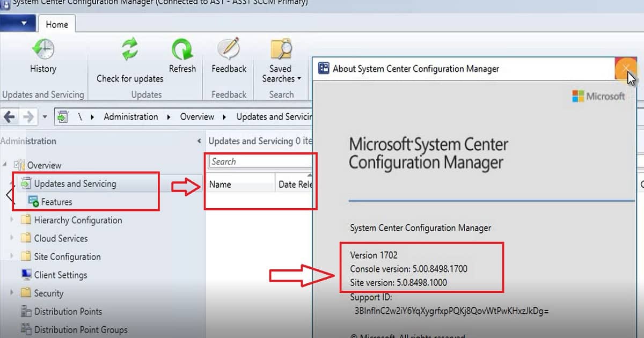Click the Security folder icon
The height and width of the screenshot is (338, 644).
pos(26,293)
